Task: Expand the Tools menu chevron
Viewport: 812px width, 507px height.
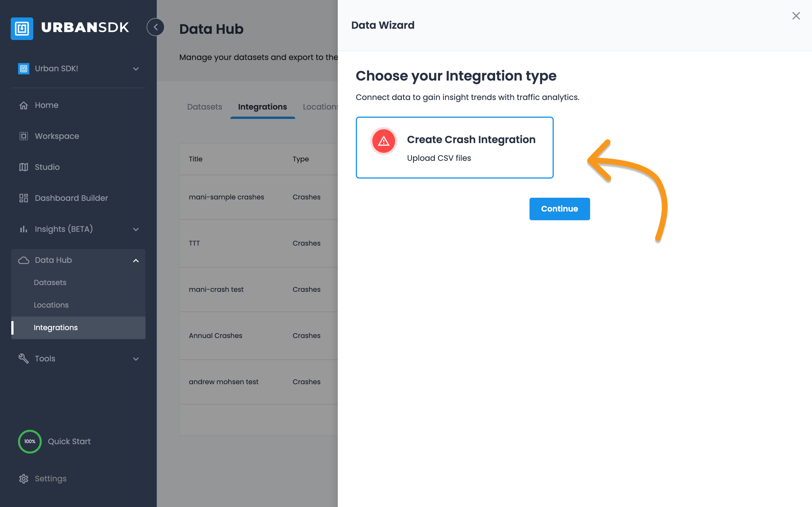Action: (136, 359)
